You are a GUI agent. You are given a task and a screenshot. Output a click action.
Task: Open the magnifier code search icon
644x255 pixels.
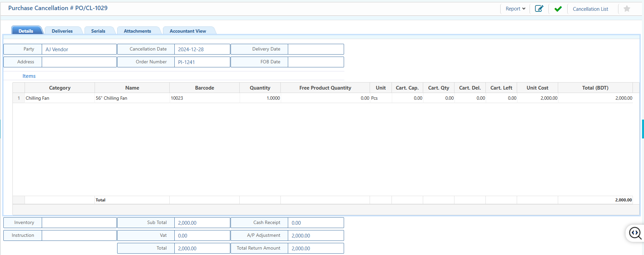point(635,233)
